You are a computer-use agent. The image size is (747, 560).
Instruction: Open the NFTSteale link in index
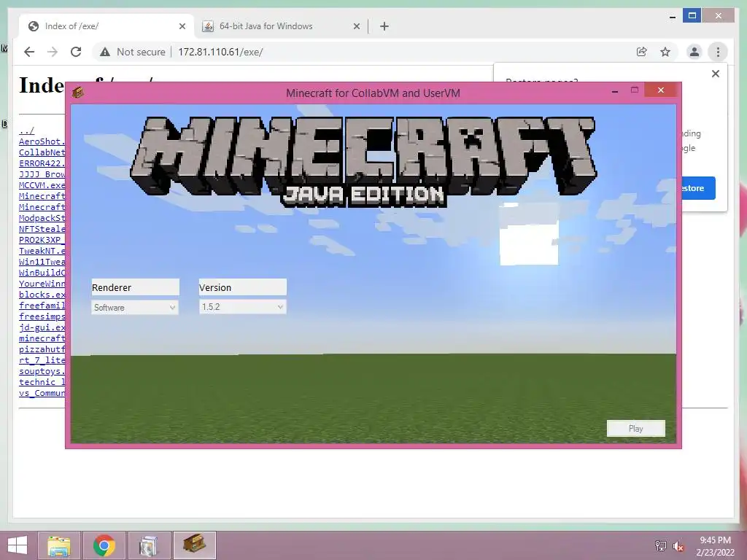coord(42,229)
